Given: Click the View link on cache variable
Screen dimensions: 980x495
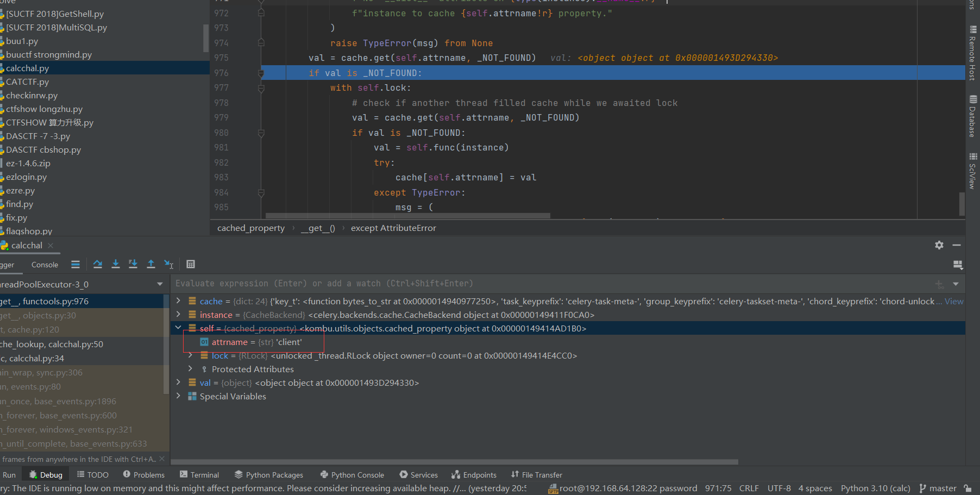Looking at the screenshot, I should click(954, 301).
